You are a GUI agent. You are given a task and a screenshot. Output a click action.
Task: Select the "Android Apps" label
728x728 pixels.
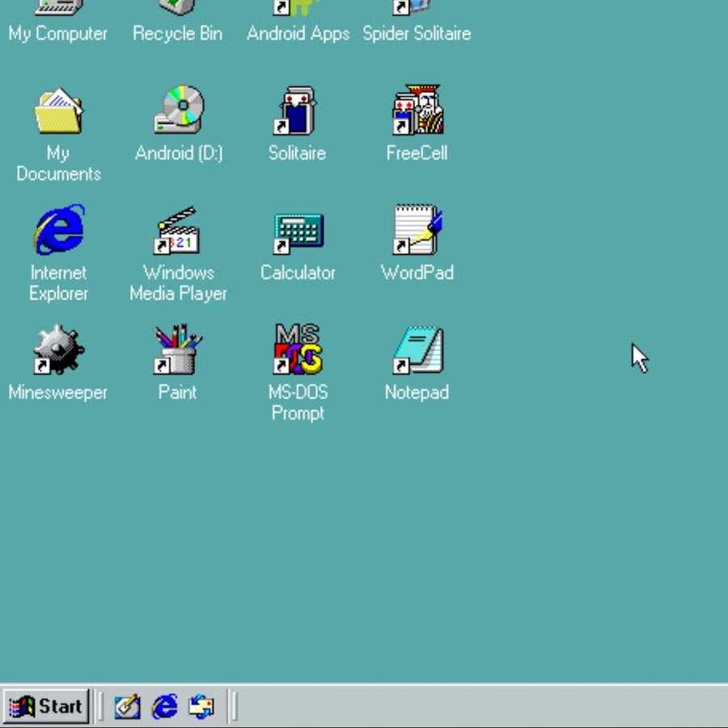pos(298,34)
